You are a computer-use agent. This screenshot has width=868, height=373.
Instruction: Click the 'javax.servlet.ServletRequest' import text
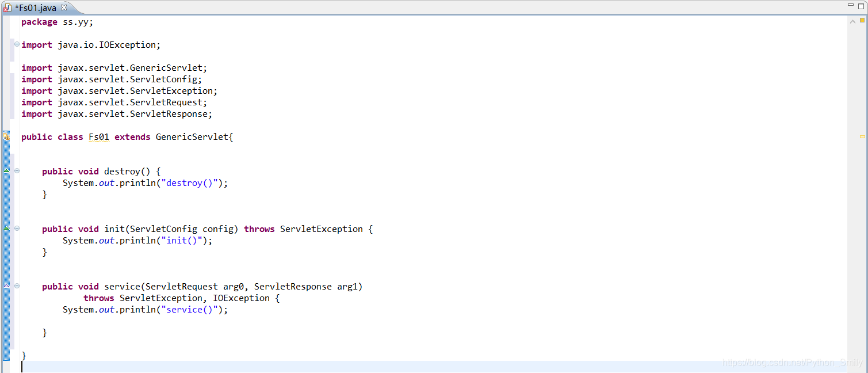tap(130, 102)
